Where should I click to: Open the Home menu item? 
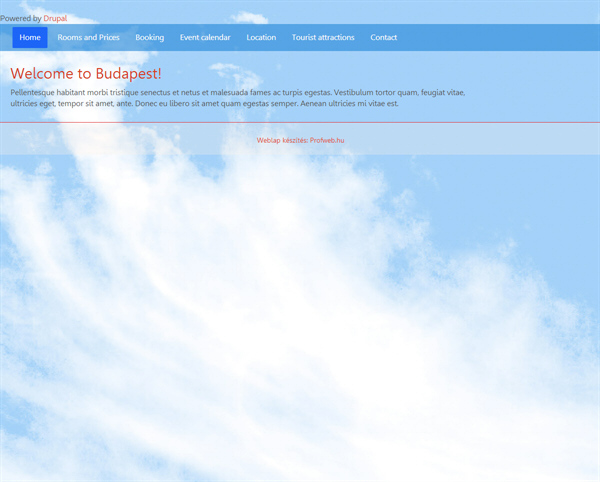click(30, 37)
